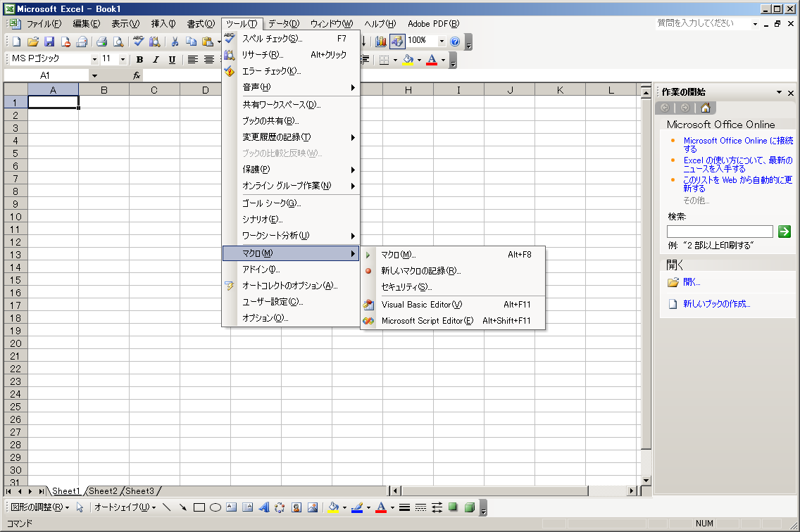Click the 新しいブックの作成 link
This screenshot has width=800, height=532.
716,304
